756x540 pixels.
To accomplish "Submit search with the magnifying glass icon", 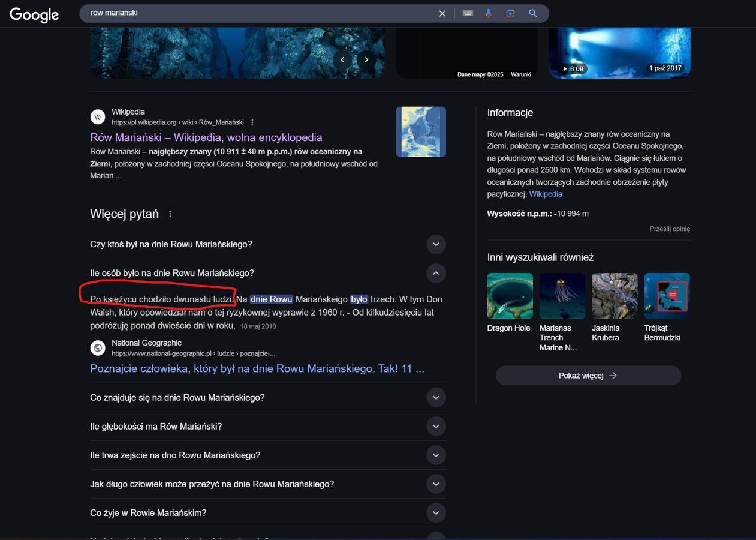I will click(532, 13).
